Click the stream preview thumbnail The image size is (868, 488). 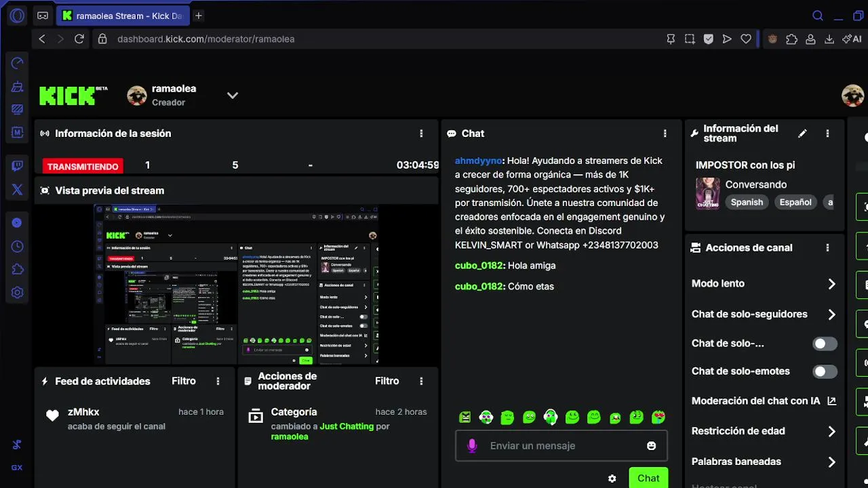click(236, 285)
